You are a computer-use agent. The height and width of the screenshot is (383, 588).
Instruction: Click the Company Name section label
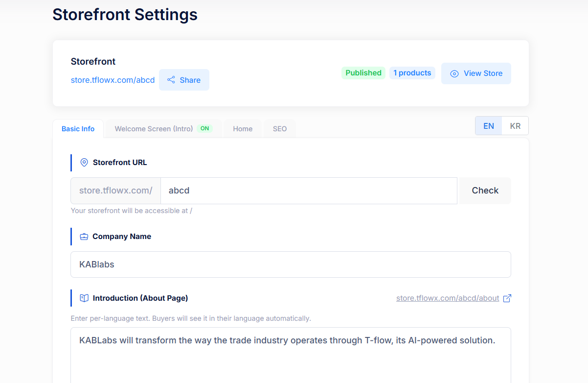(122, 237)
